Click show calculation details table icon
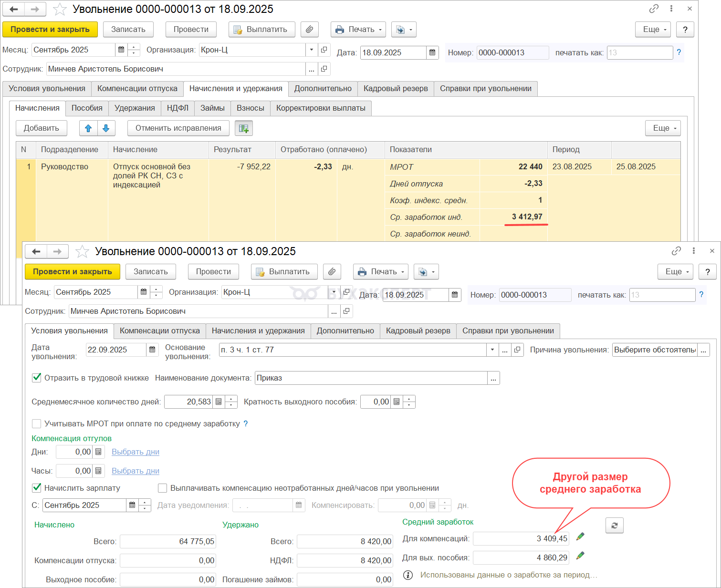The image size is (721, 588). point(244,128)
